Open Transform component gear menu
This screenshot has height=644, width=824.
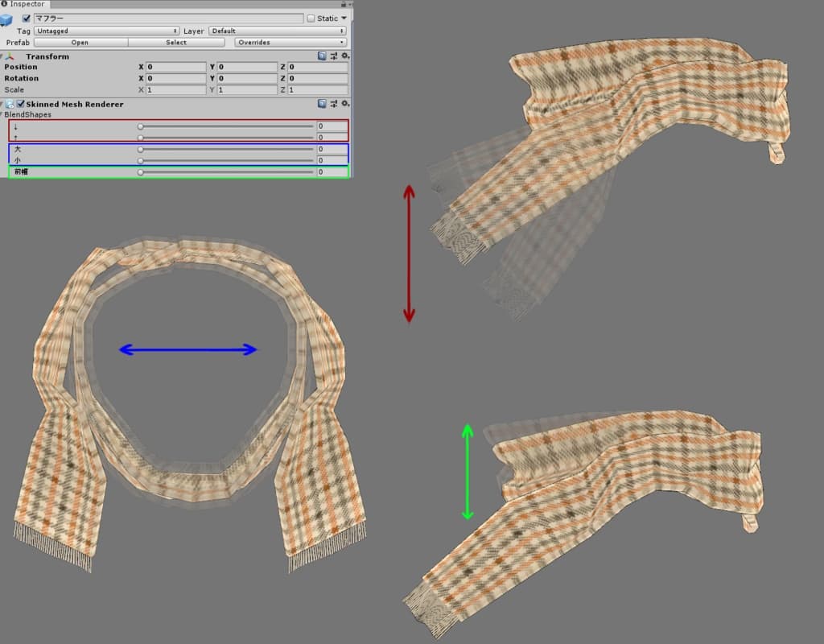coord(345,56)
